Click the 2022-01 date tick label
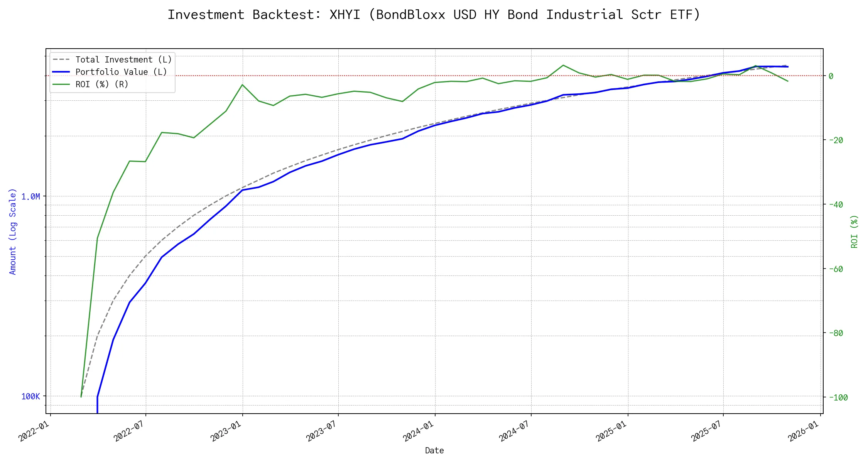The width and height of the screenshot is (868, 463). pos(34,431)
